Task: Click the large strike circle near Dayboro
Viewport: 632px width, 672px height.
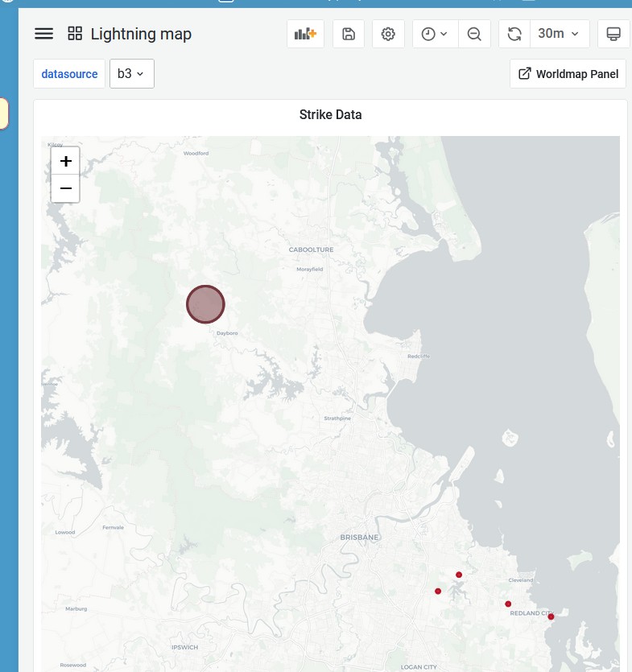Action: coord(205,304)
